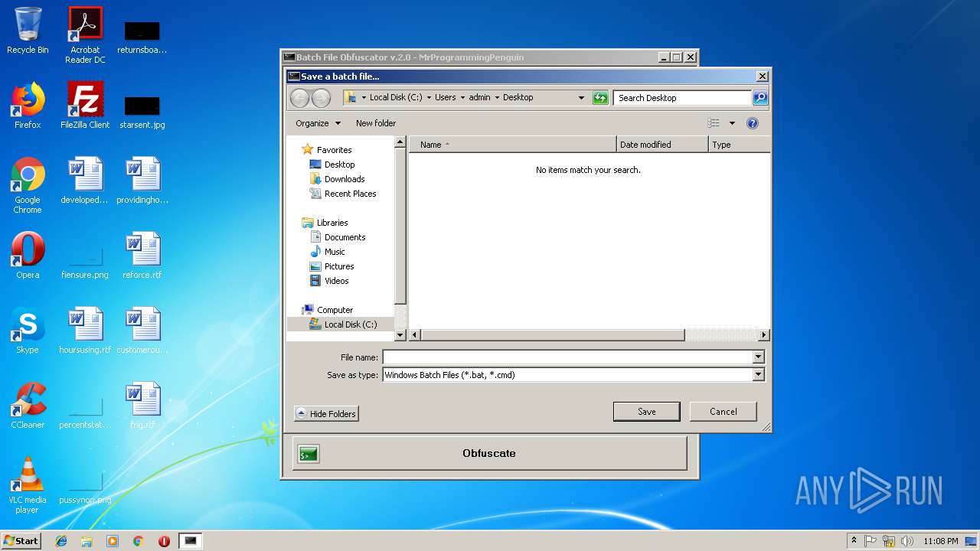
Task: Open Internet Explorer from the taskbar
Action: click(x=61, y=541)
